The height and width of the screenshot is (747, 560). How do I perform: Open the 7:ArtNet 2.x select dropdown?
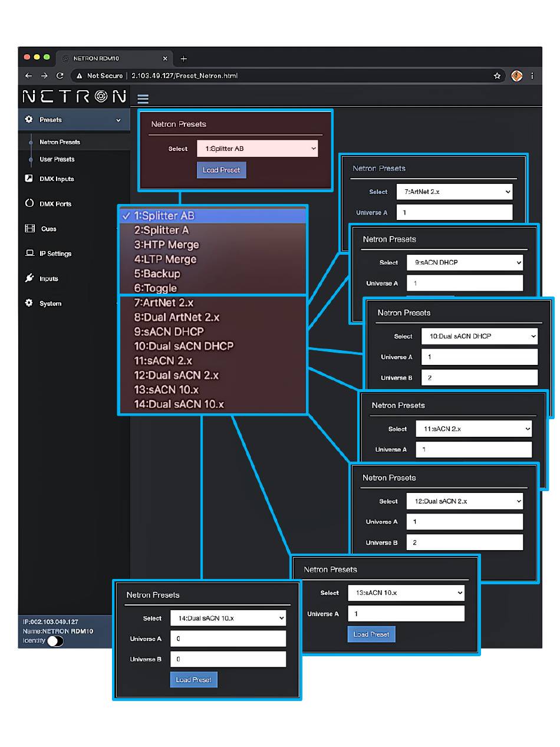pos(454,192)
